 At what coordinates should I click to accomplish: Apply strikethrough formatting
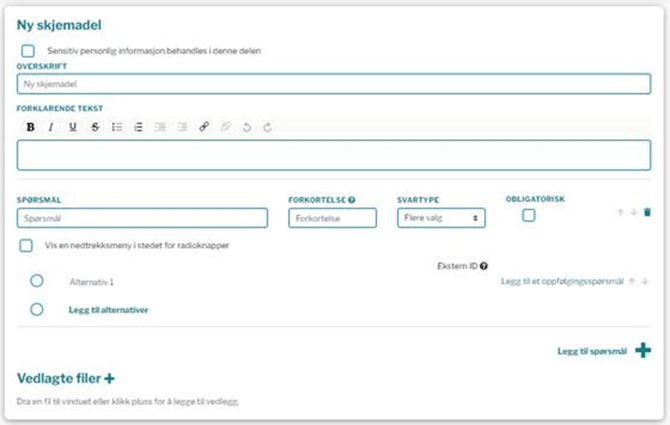click(x=95, y=127)
